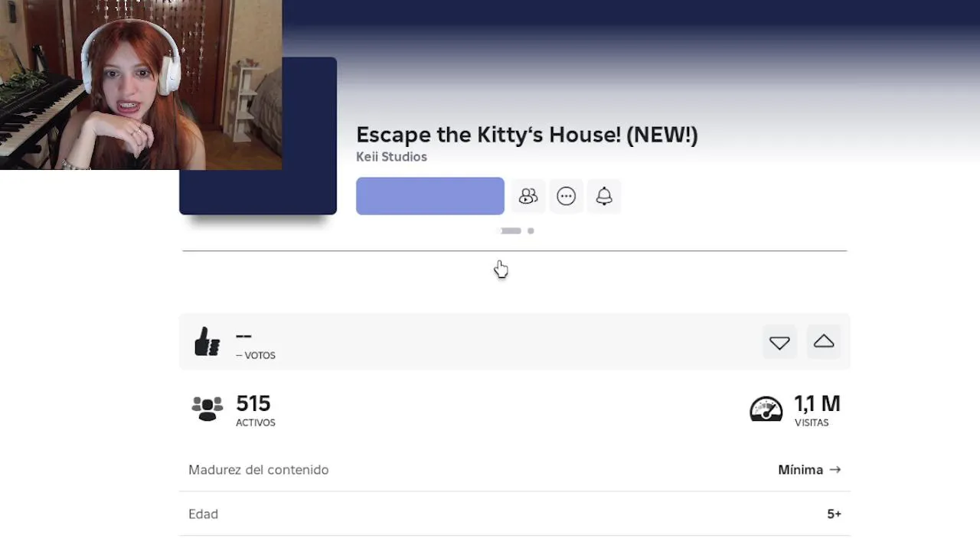Click the 515 Activos counter

click(x=253, y=410)
